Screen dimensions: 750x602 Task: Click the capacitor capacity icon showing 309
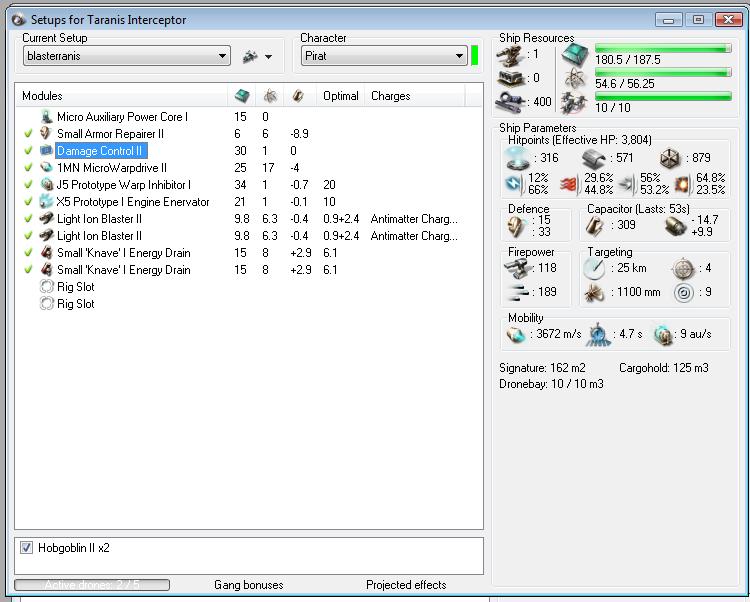(595, 226)
